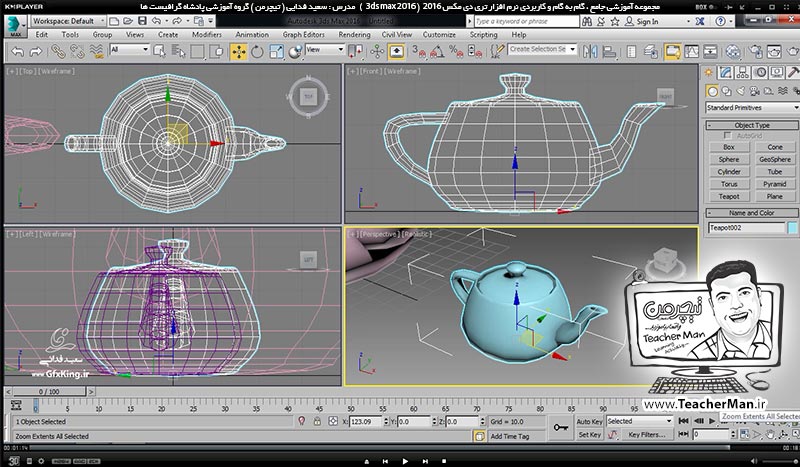Click the object color swatch beside Teapot002
Image resolution: width=800 pixels, height=467 pixels.
tap(792, 228)
